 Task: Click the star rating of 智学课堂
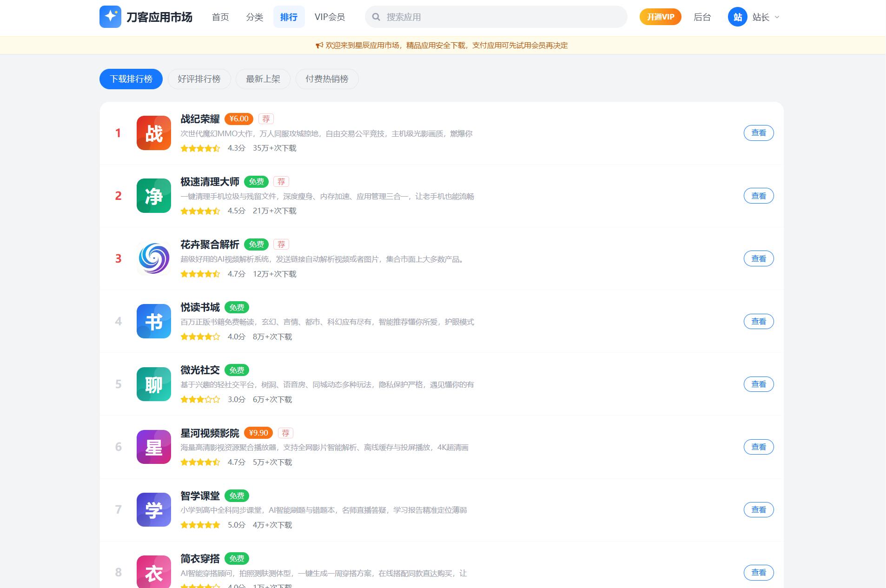pos(200,525)
